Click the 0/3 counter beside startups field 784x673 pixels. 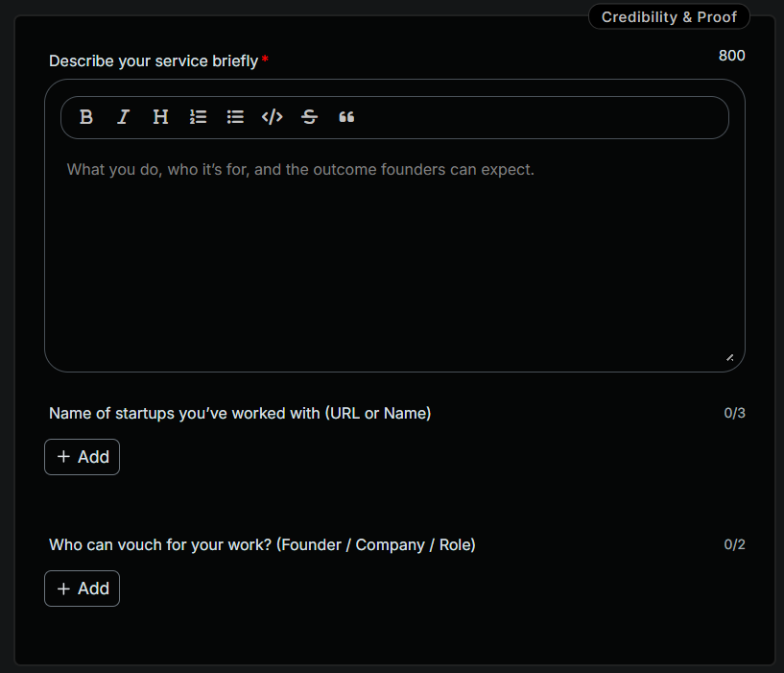point(735,413)
